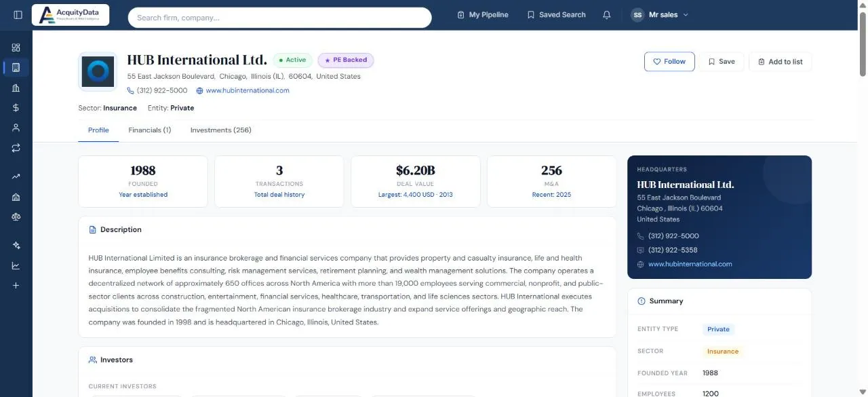
Task: Click 'Total deal history' text
Action: coord(279,195)
